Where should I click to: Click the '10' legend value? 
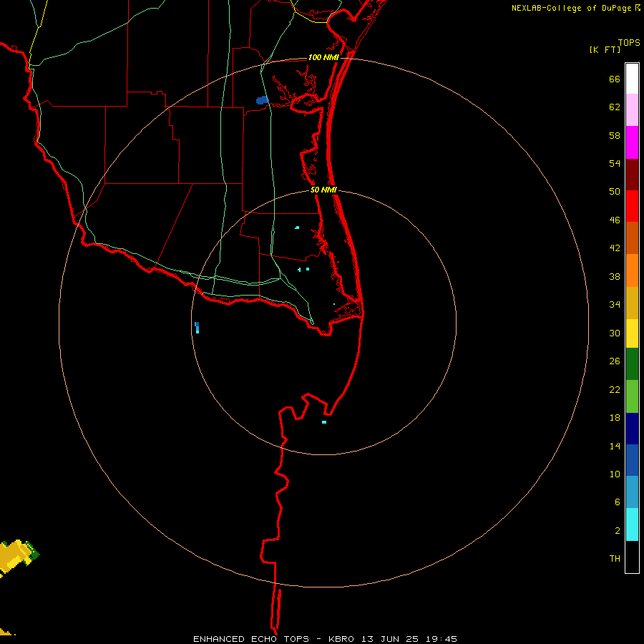[x=615, y=474]
